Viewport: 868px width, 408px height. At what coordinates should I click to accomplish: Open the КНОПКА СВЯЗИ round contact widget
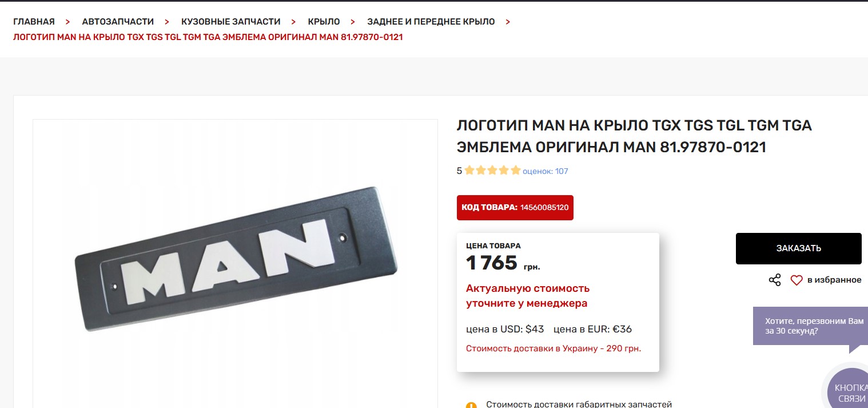click(x=849, y=389)
